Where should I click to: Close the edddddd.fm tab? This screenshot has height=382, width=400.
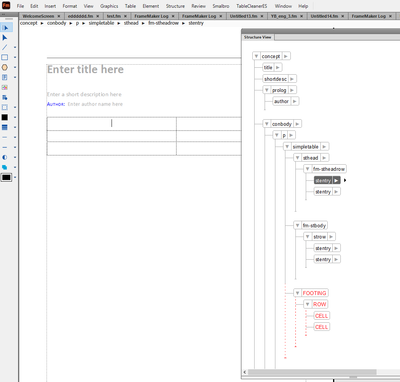click(x=98, y=16)
